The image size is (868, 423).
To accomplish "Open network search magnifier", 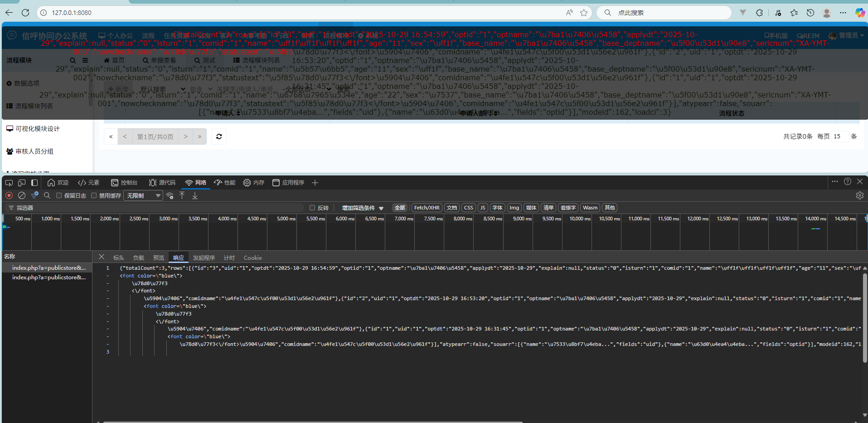I will pyautogui.click(x=47, y=195).
